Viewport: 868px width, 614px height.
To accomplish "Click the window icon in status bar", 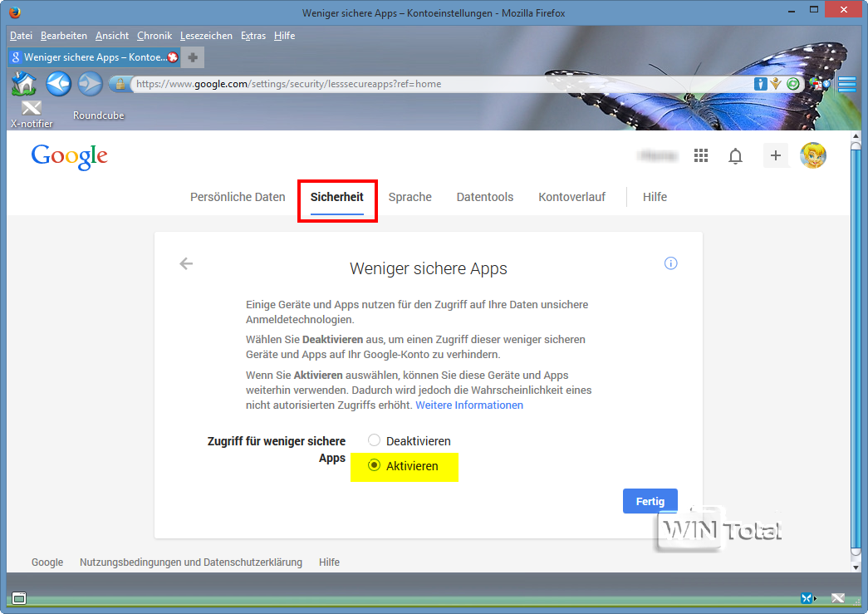I will tap(19, 598).
